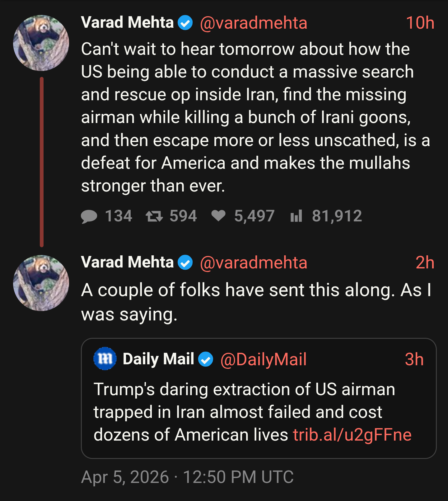This screenshot has width=448, height=501.
Task: Click the Daily Mail display name
Action: [x=158, y=359]
